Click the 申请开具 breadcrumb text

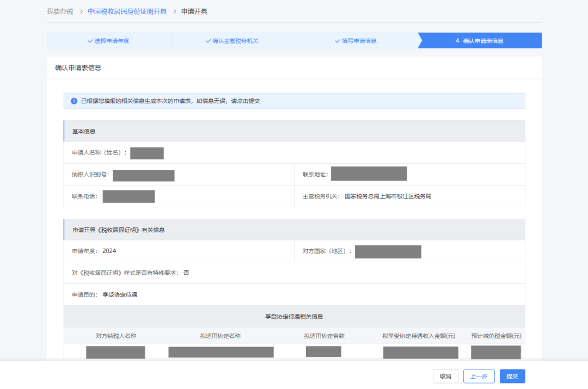point(194,11)
